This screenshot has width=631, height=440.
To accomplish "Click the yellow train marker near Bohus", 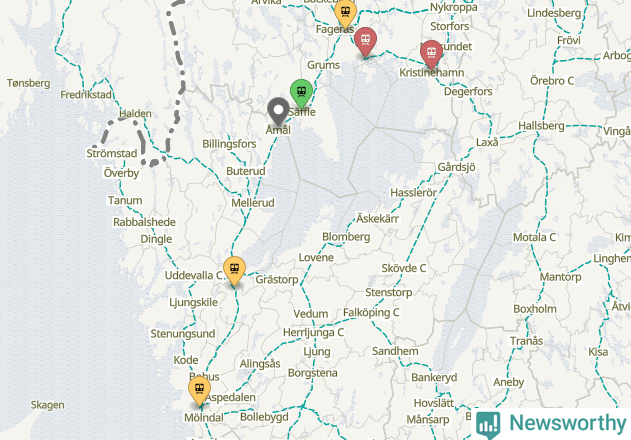I will [199, 391].
